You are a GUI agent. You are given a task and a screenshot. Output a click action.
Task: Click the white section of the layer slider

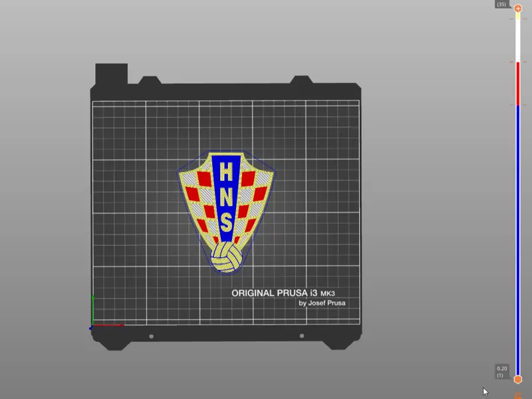pyautogui.click(x=518, y=41)
